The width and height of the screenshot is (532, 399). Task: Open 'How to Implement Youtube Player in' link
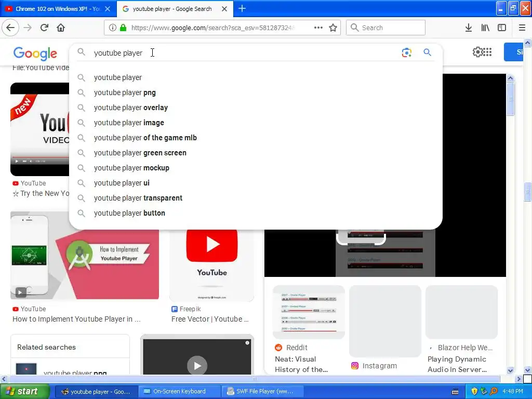[x=76, y=319]
